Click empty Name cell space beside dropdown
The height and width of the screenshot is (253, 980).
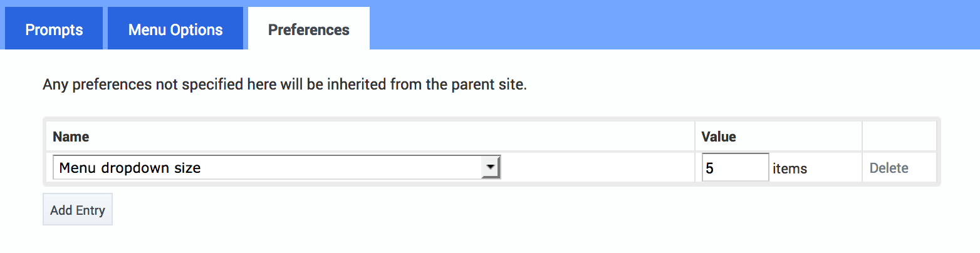(595, 168)
